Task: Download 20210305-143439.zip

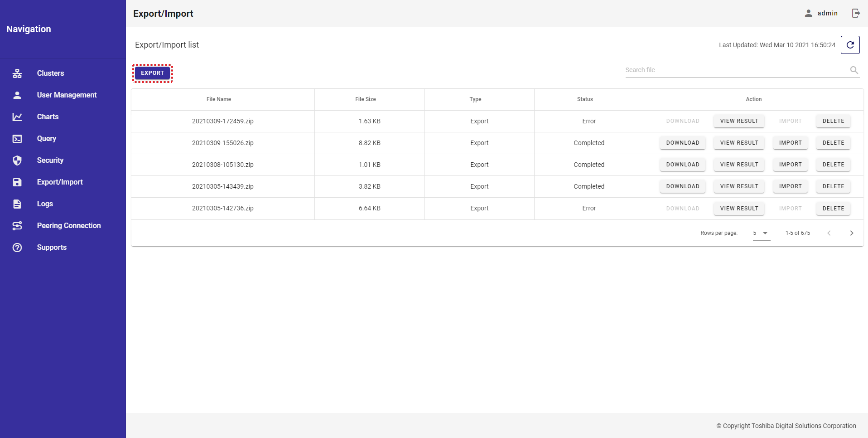Action: tap(682, 186)
